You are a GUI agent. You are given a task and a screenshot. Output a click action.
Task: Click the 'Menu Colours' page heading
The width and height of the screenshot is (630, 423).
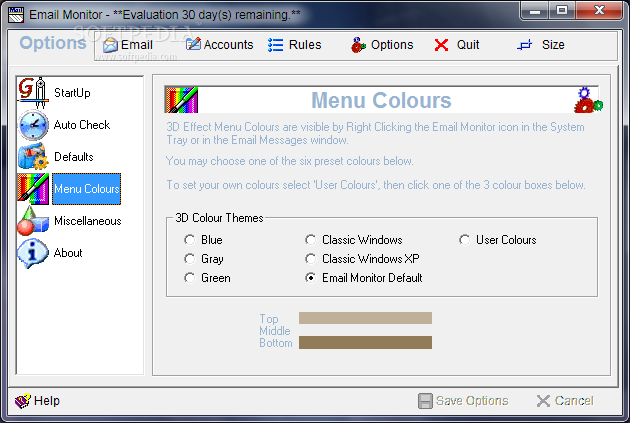[381, 100]
